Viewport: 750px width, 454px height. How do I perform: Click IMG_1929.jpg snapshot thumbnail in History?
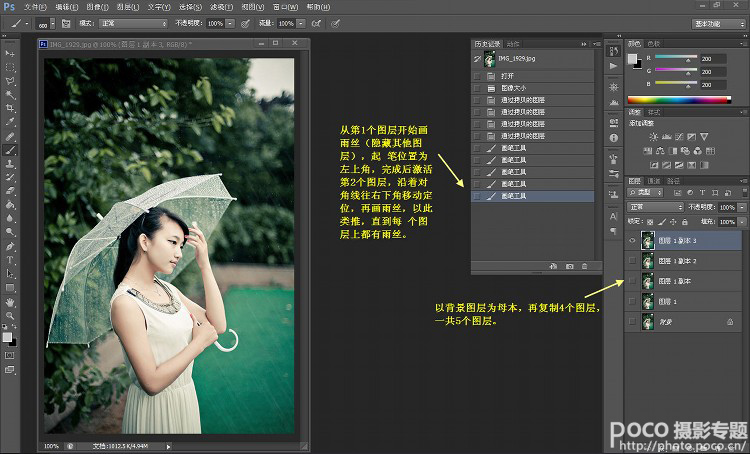490,59
